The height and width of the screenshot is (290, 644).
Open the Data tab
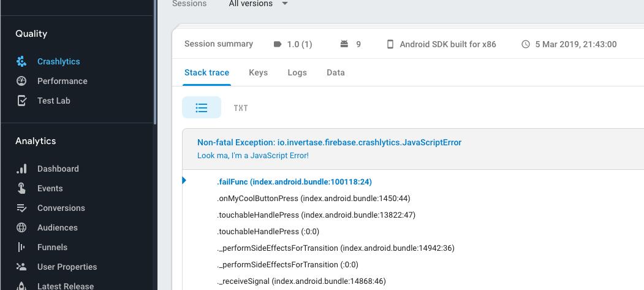[336, 73]
